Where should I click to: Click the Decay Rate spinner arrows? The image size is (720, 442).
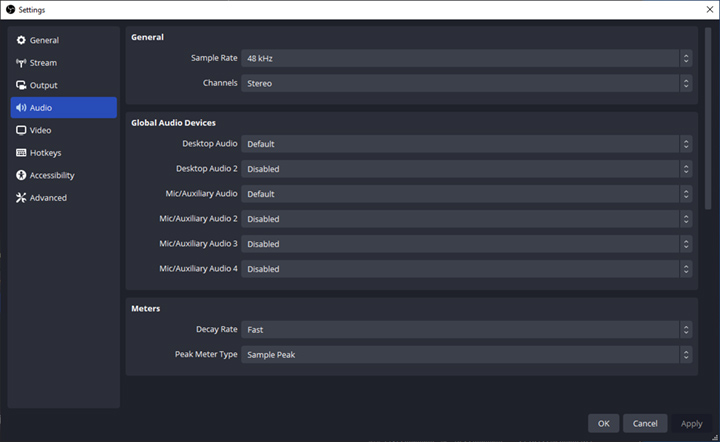tap(686, 330)
